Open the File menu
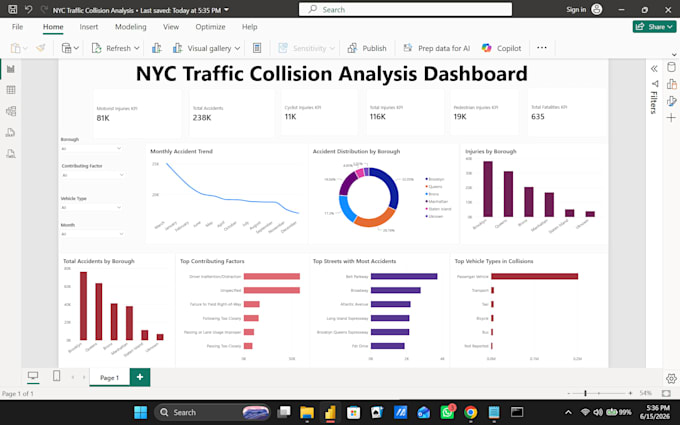 pyautogui.click(x=17, y=27)
